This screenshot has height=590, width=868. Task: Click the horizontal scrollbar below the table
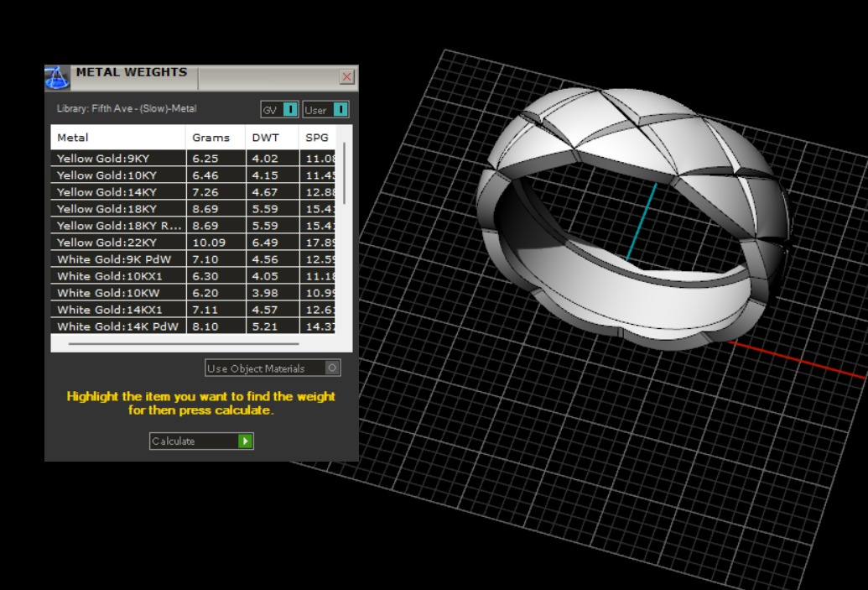click(184, 343)
